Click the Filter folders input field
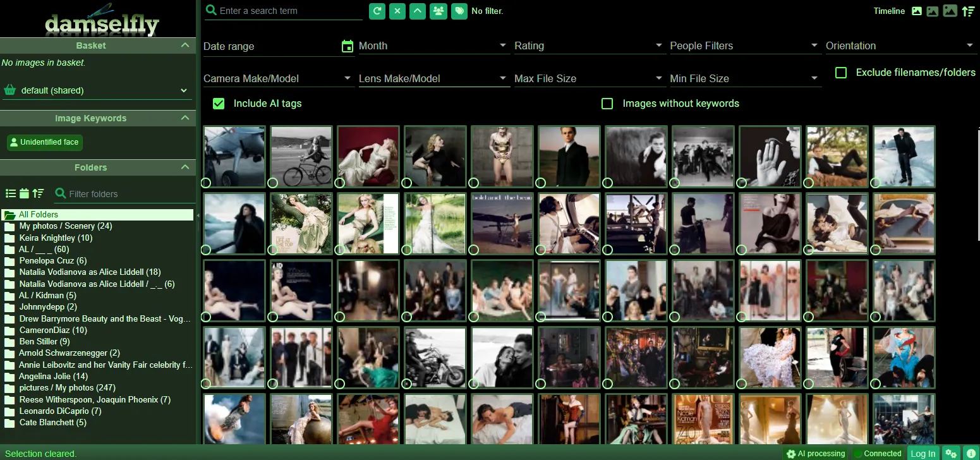This screenshot has height=460, width=980. tap(126, 194)
